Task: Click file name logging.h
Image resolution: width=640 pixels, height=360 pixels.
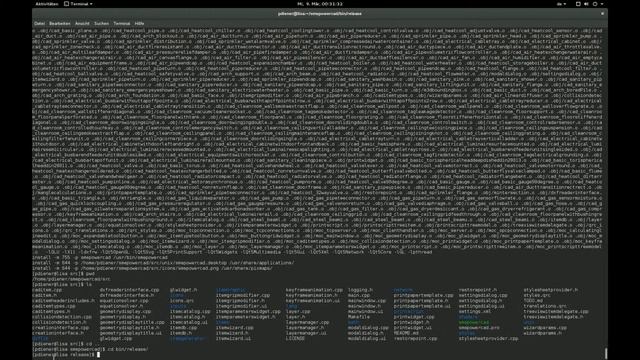Action: click(x=360, y=290)
